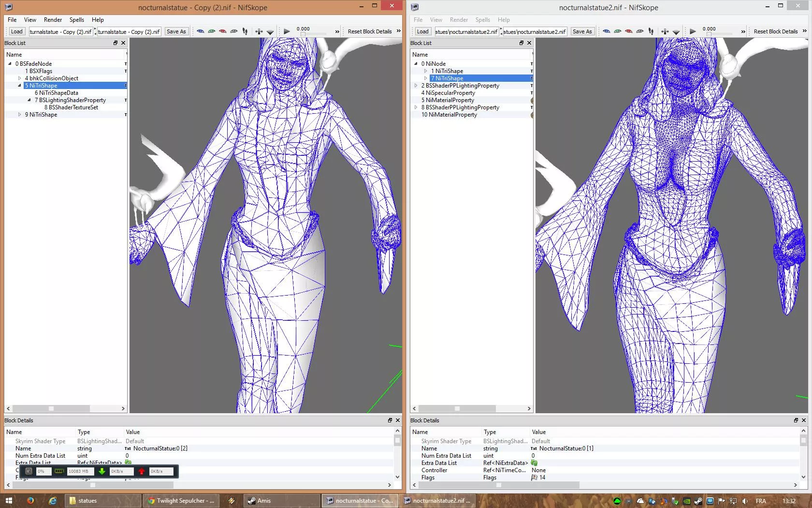Click Reset Block Details in right window
Image resolution: width=812 pixels, height=508 pixels.
(776, 31)
